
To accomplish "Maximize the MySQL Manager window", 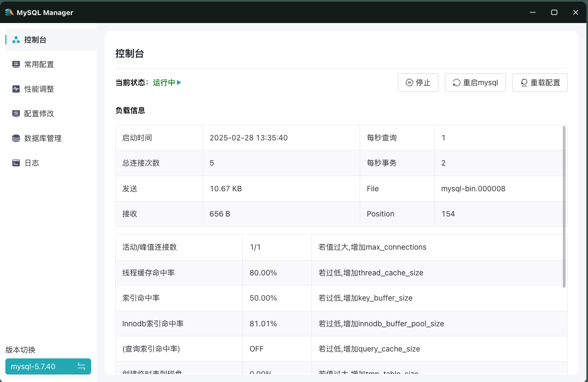I will (x=554, y=12).
